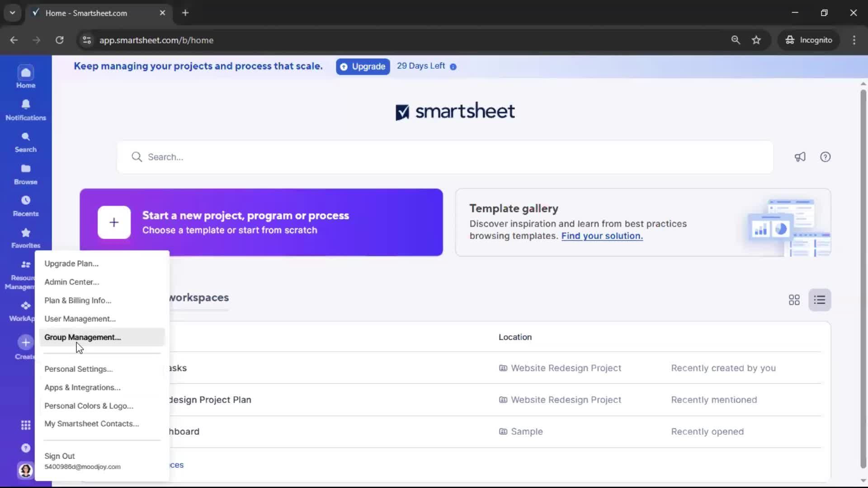This screenshot has height=488, width=868.
Task: Switch workspaces to list view
Action: [820, 300]
